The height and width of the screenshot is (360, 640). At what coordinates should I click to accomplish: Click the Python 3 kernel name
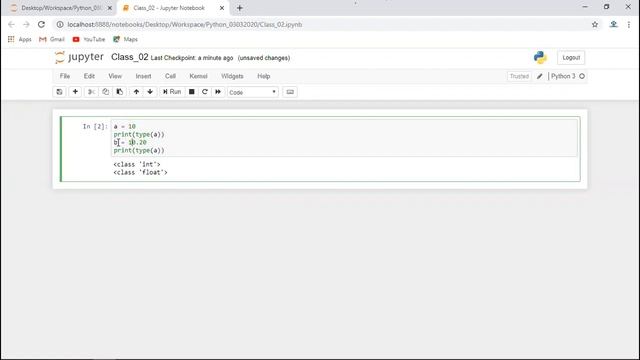pyautogui.click(x=563, y=76)
